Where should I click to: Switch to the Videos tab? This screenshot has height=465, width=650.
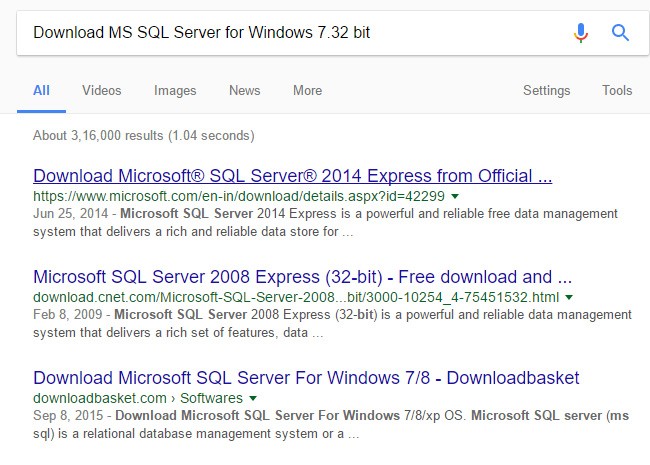coord(102,90)
